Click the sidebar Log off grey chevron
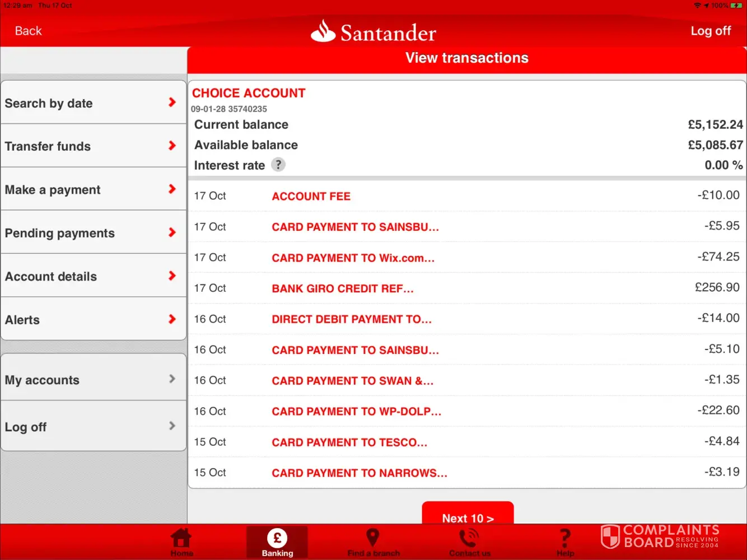This screenshot has width=747, height=560. (172, 426)
